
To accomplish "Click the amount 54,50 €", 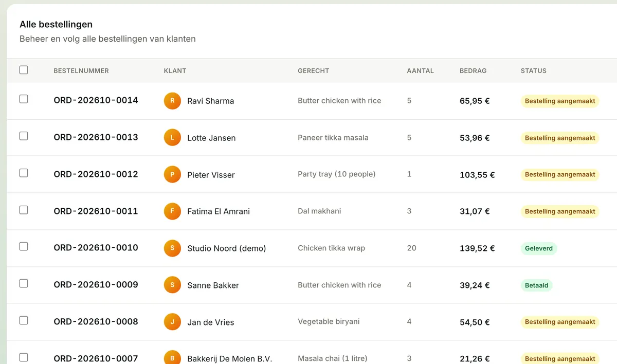I will [x=475, y=322].
